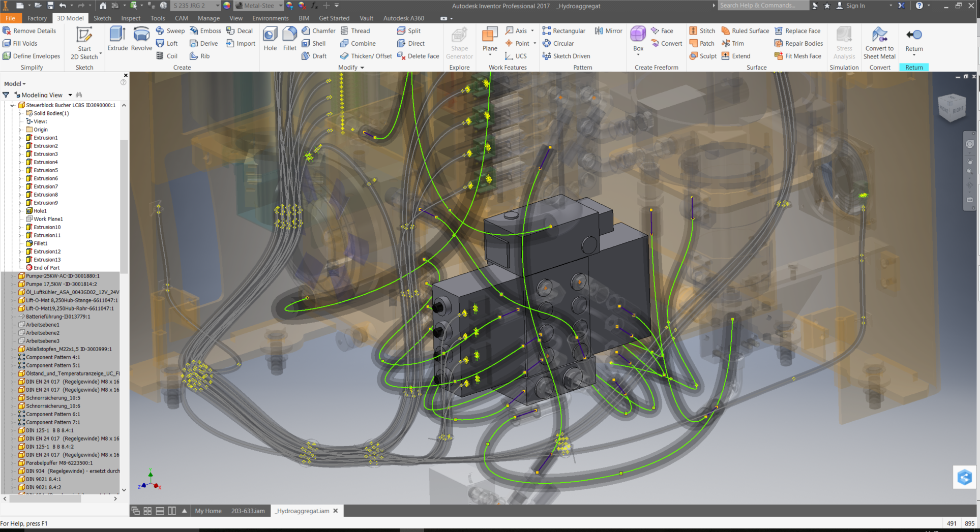Expand the Solid Bodies(1) folder

click(x=20, y=113)
